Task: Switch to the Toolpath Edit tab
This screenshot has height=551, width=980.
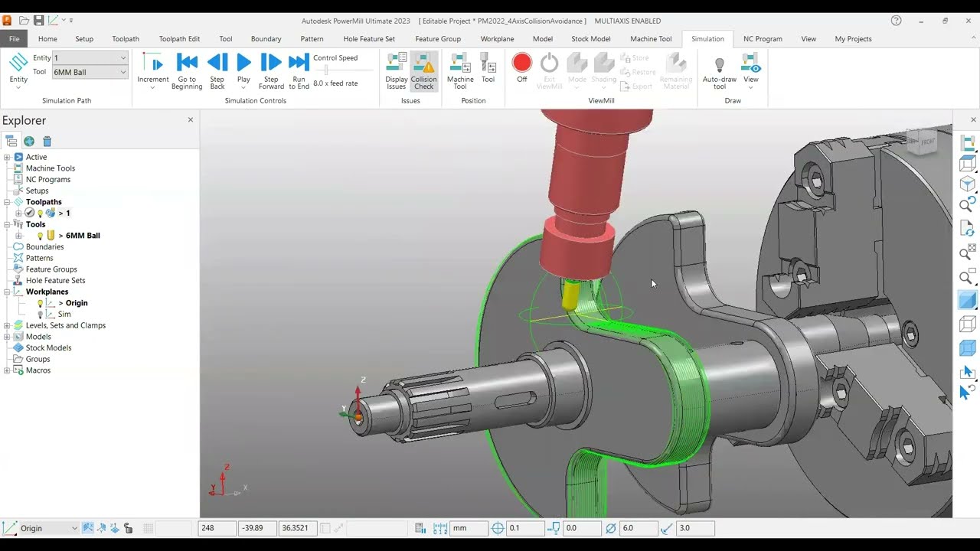Action: coord(179,38)
